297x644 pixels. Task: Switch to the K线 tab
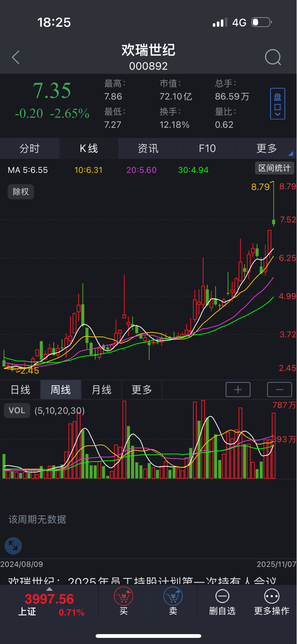point(89,149)
